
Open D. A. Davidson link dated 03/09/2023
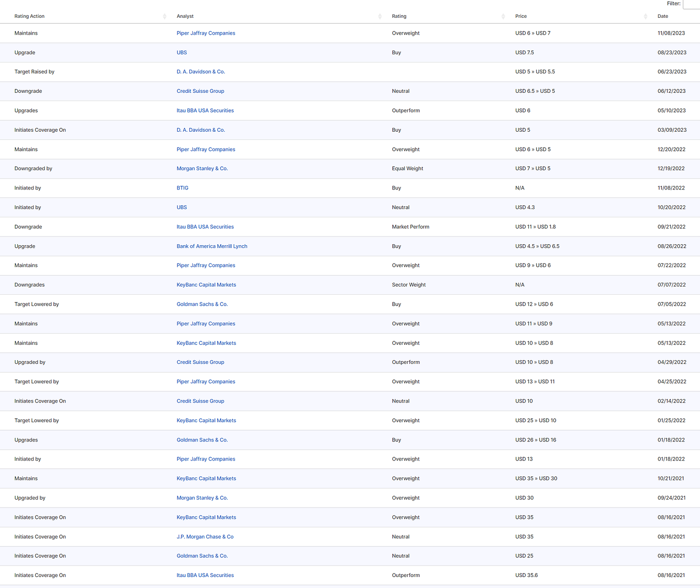click(200, 130)
